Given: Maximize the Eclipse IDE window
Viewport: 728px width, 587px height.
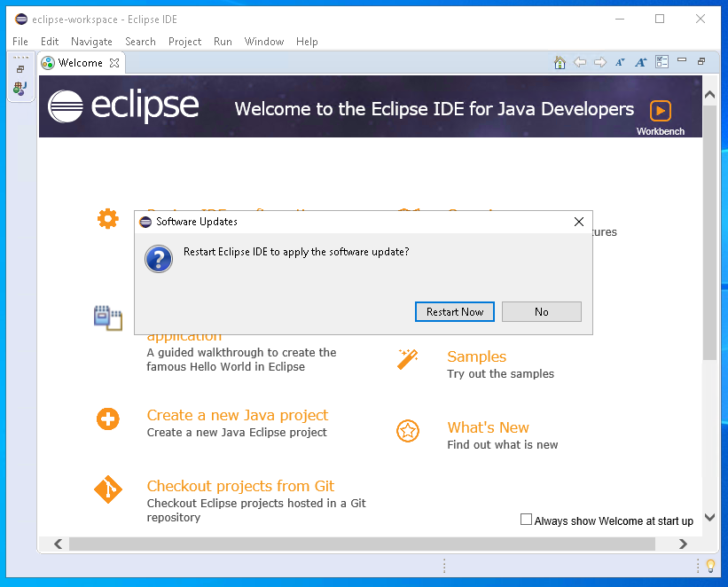Looking at the screenshot, I should pos(660,19).
